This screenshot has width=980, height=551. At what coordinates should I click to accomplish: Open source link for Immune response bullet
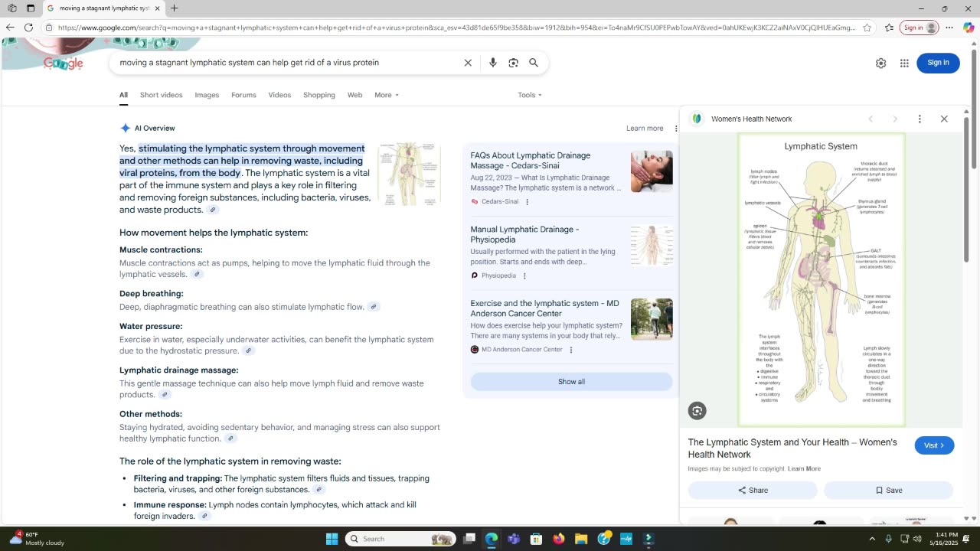pos(204,517)
